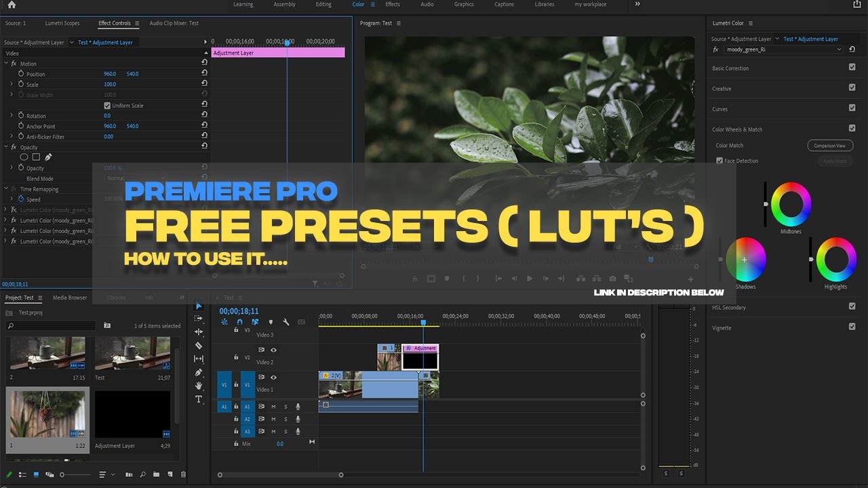Select the Type tool

pyautogui.click(x=199, y=399)
